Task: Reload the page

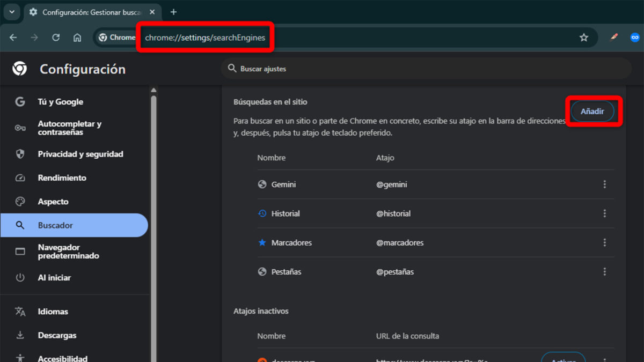Action: pos(56,38)
